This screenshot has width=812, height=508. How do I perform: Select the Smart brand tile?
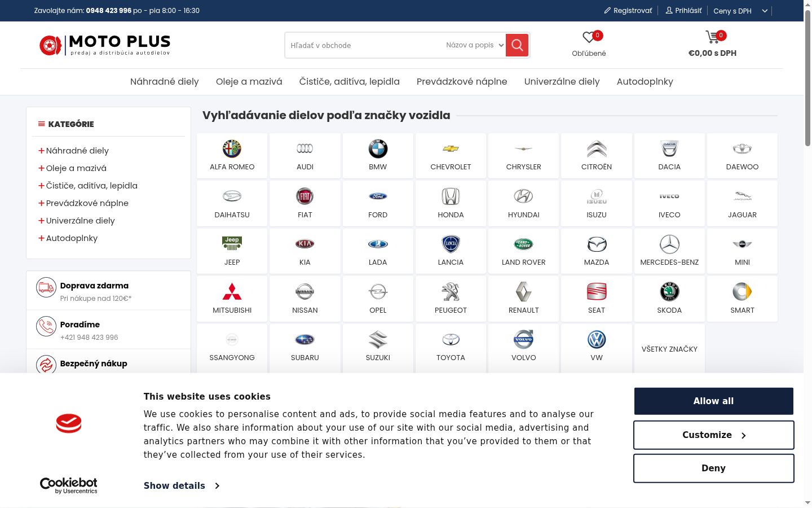pos(742,299)
